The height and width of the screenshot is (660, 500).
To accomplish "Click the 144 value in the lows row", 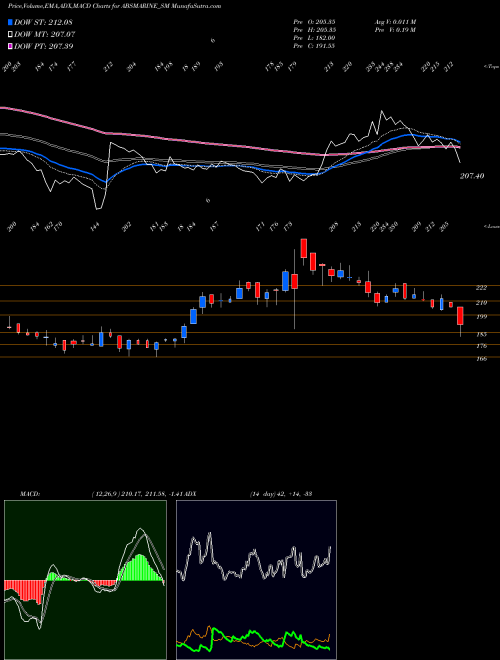I will [95, 226].
